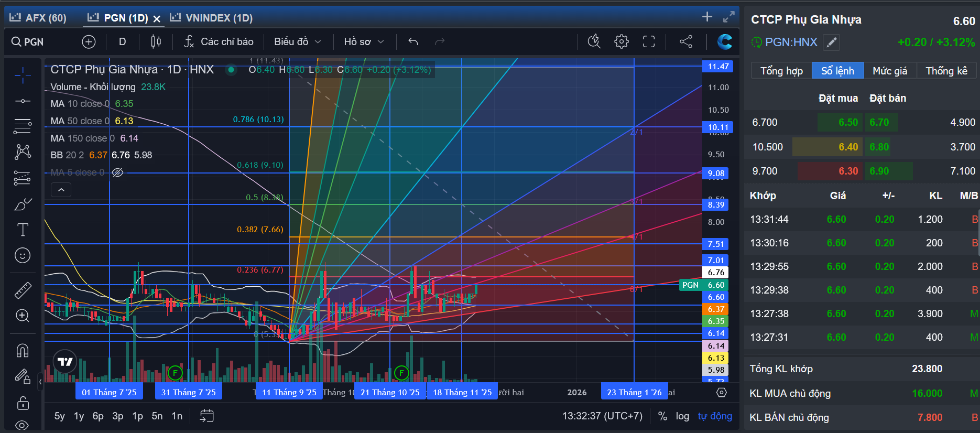Open the Sổ lệnh tab
This screenshot has width=980, height=433.
(837, 71)
